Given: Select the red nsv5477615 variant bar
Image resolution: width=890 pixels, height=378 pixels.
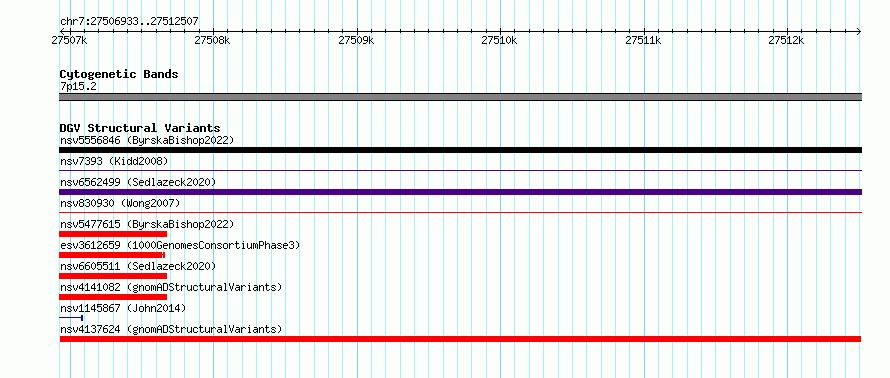Looking at the screenshot, I should 113,234.
